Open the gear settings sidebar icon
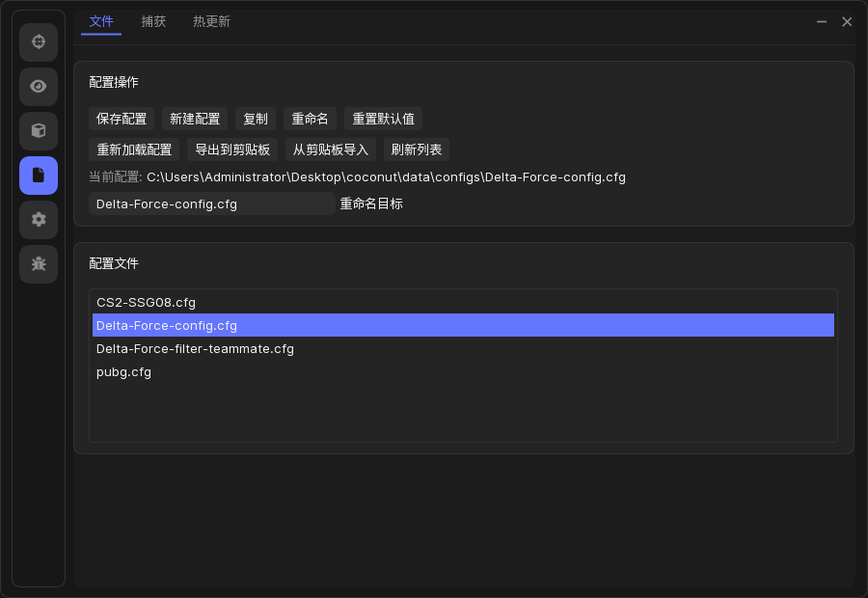This screenshot has height=598, width=868. pyautogui.click(x=39, y=219)
